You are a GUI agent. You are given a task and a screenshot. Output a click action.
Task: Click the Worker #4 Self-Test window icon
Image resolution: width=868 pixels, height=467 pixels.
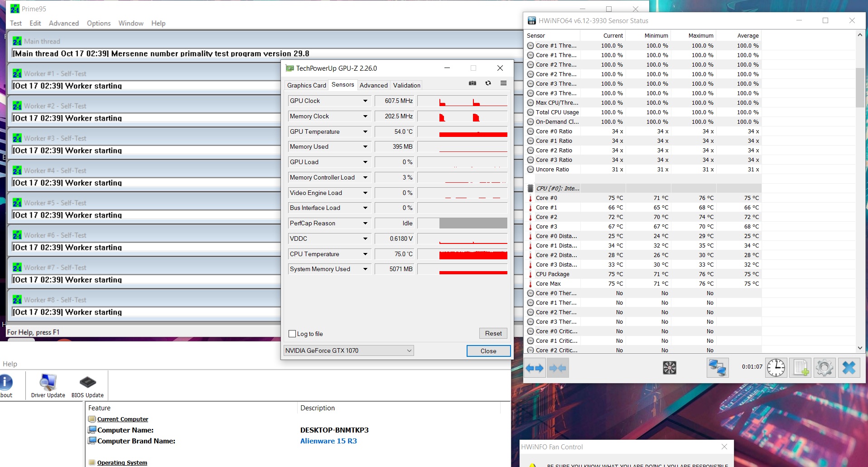[17, 170]
